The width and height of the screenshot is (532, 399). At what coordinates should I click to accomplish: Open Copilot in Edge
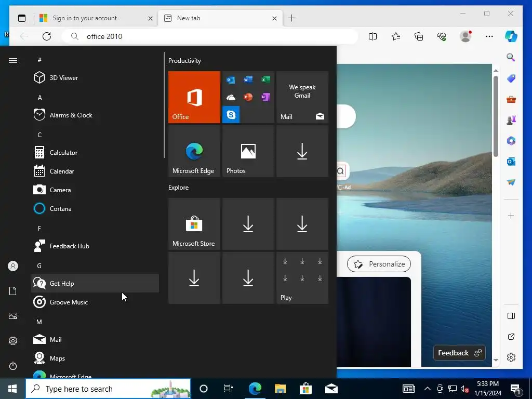tap(511, 36)
